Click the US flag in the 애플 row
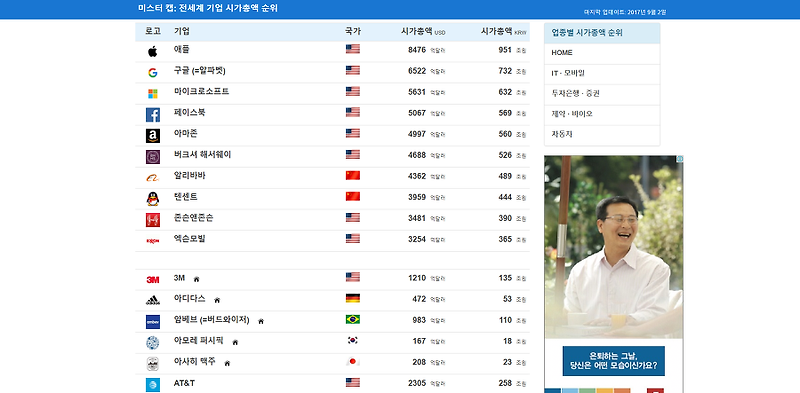This screenshot has height=393, width=800. 353,49
